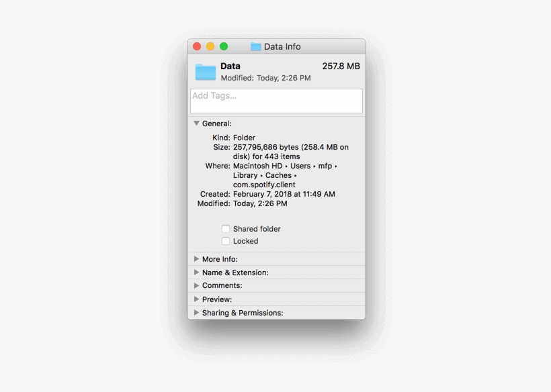This screenshot has width=551, height=392.
Task: Click mfp in the Where path
Action: tap(325, 166)
